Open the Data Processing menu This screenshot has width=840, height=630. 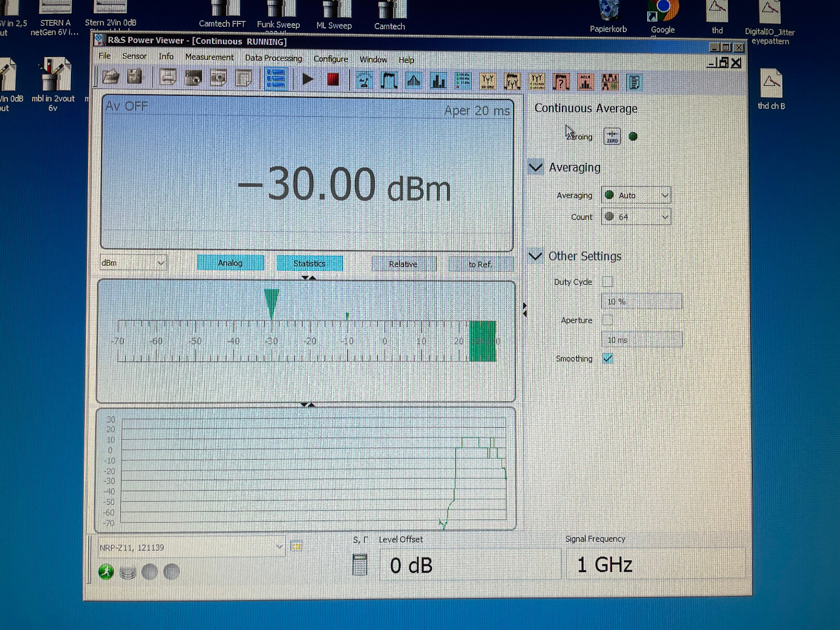(274, 58)
